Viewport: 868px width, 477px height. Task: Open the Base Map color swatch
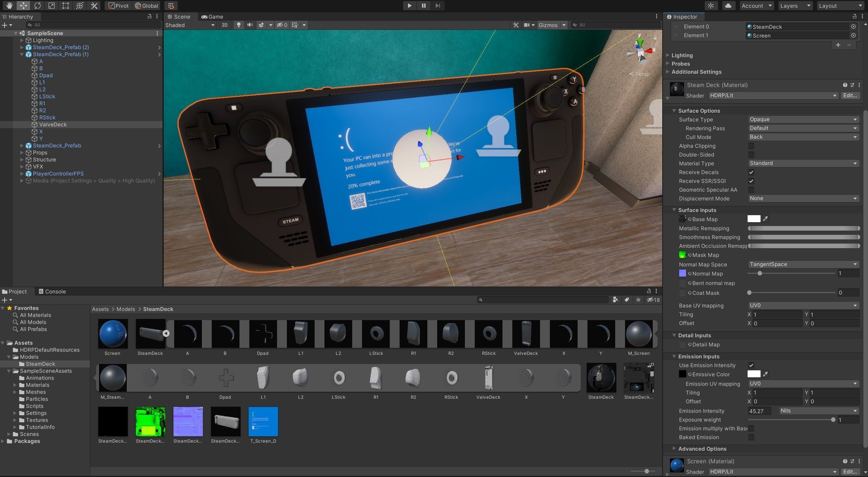[754, 219]
